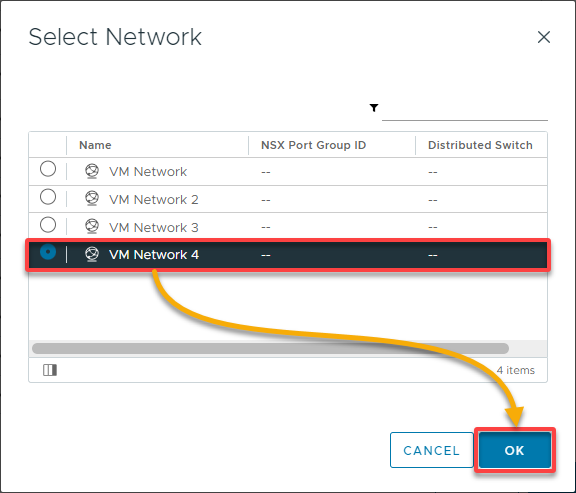Click the CANCEL button

pyautogui.click(x=432, y=450)
